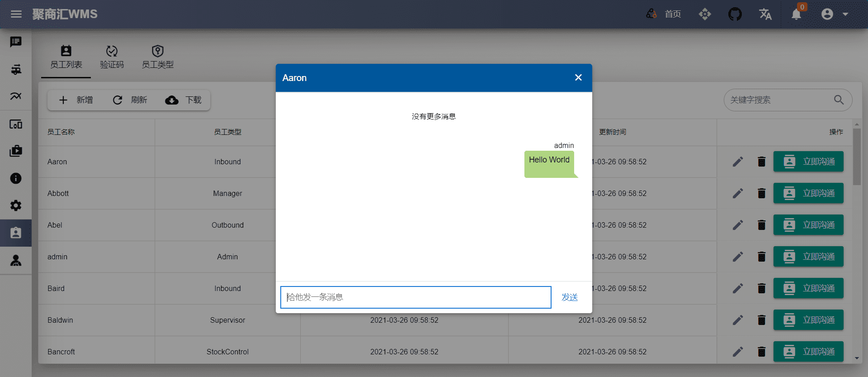The height and width of the screenshot is (377, 868).
Task: Delete the admin row with trash icon
Action: (762, 257)
